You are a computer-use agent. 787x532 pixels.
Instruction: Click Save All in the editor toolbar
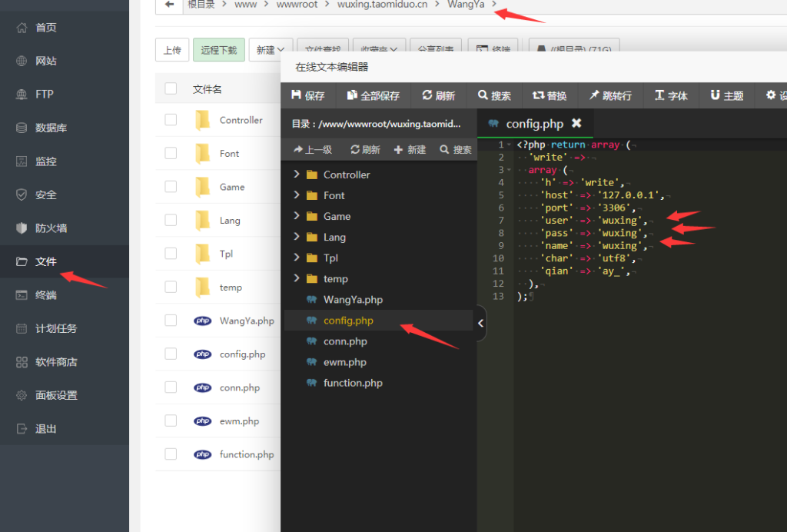click(x=373, y=95)
